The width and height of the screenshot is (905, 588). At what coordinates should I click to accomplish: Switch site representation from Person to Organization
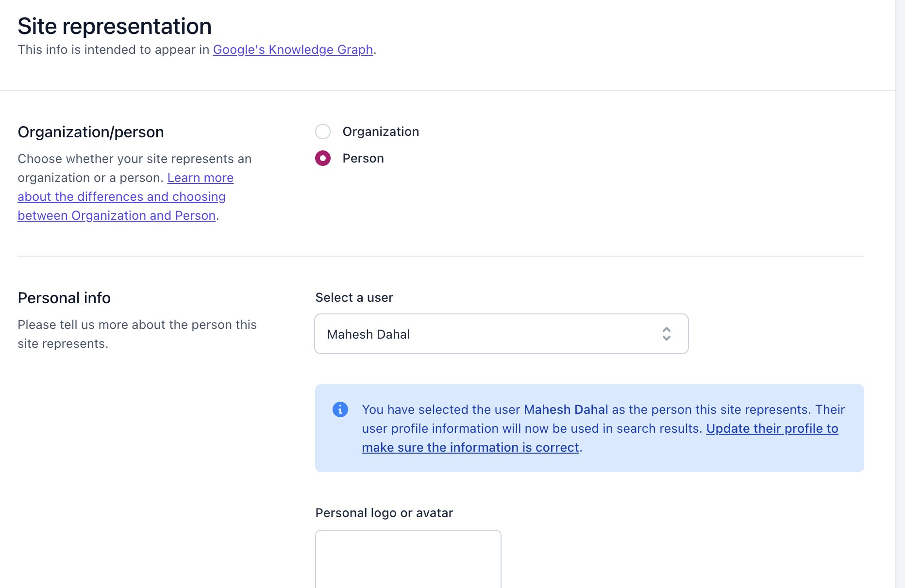[x=323, y=131]
